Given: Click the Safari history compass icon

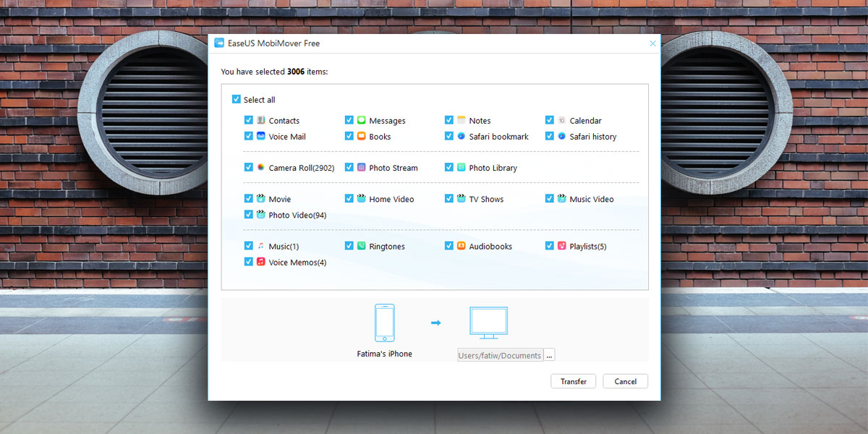Looking at the screenshot, I should [561, 136].
